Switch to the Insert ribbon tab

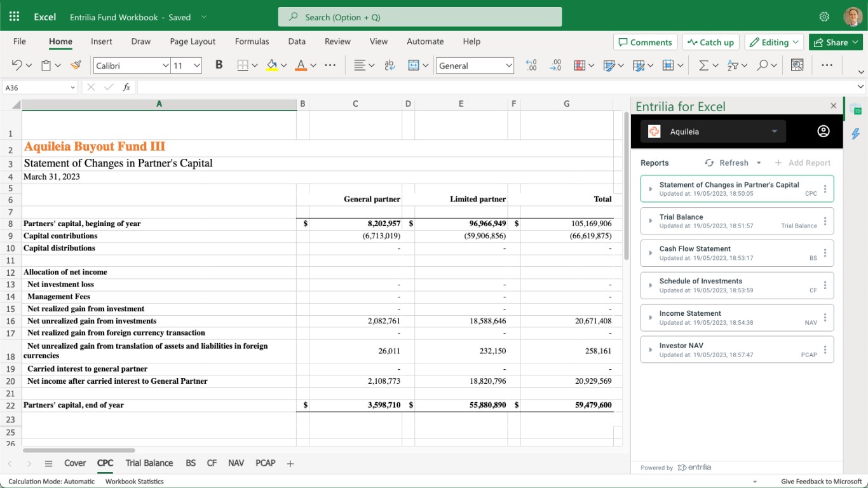pos(102,41)
